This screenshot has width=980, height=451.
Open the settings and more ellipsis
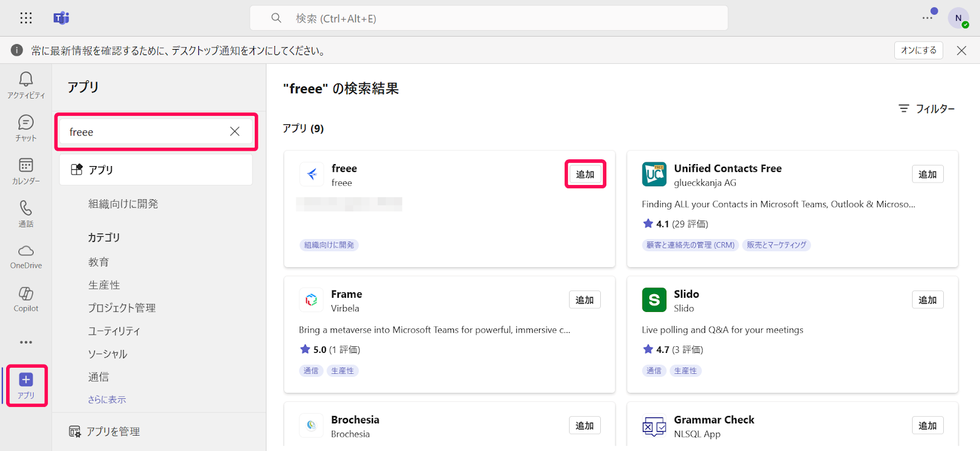pyautogui.click(x=927, y=18)
